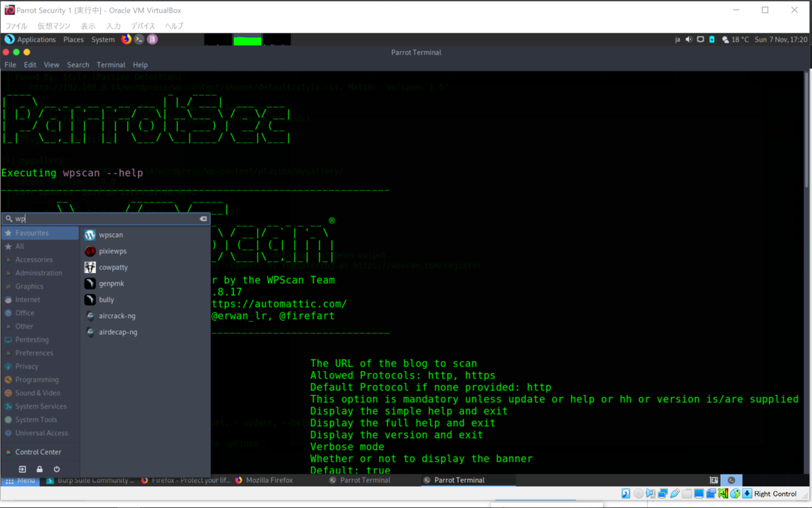Click the display icon in system tray
The width and height of the screenshot is (812, 508).
click(700, 39)
